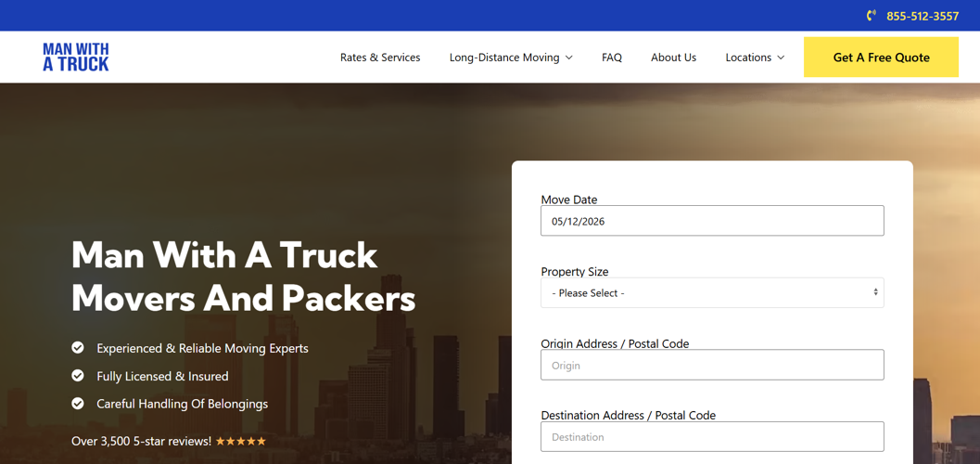Expand the Locations dropdown chevron
The height and width of the screenshot is (464, 980).
coord(781,58)
